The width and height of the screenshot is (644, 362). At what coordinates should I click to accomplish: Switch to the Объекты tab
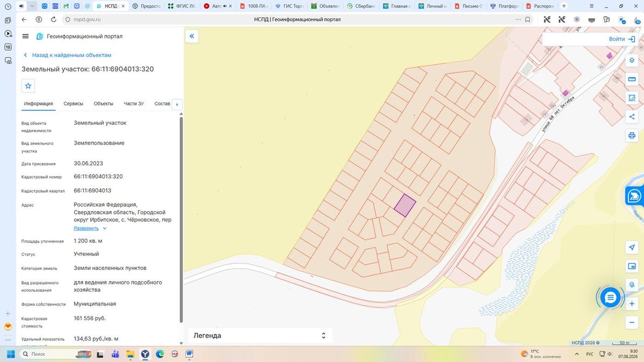click(x=103, y=104)
